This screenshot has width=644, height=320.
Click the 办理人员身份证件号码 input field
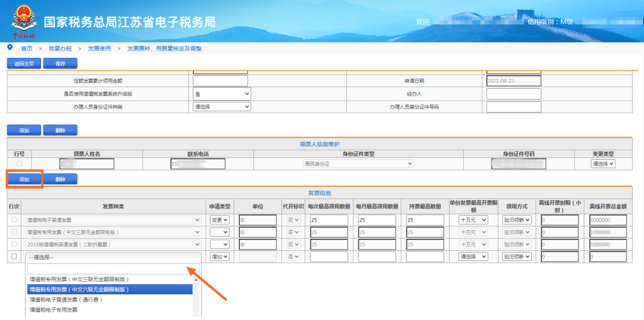click(x=514, y=107)
